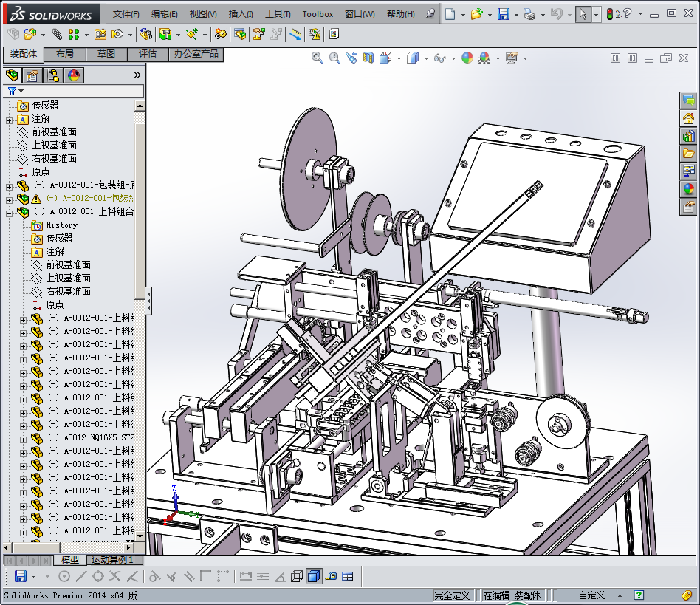
Task: Click the traffic light Rebuild icon
Action: (x=610, y=14)
